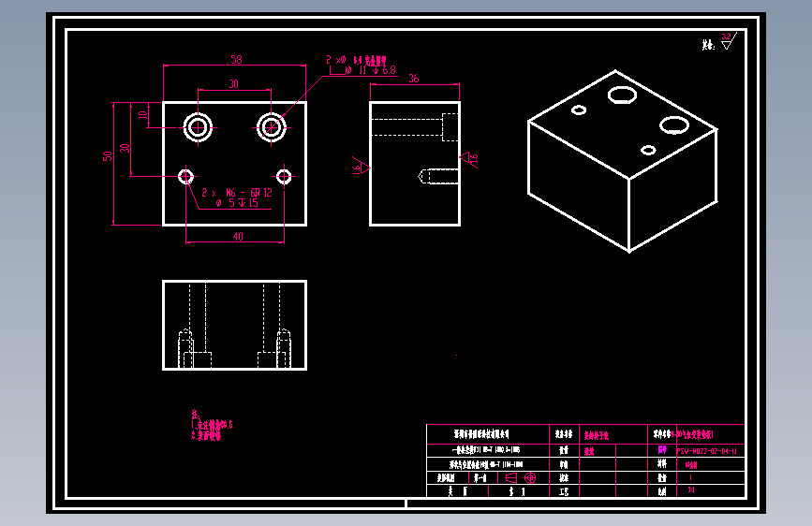
Task: Select the 40 dimension below front view
Action: (238, 237)
